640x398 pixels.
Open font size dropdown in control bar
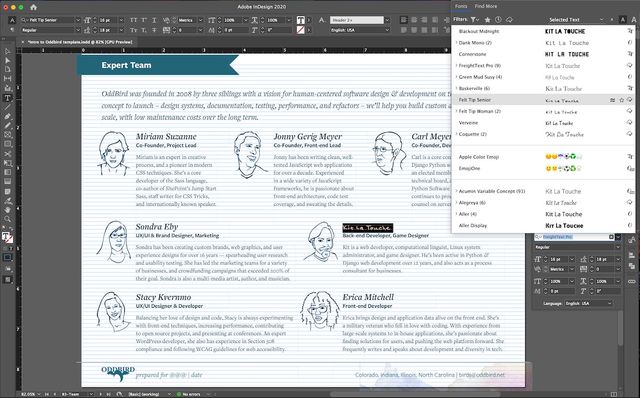pyautogui.click(x=121, y=20)
